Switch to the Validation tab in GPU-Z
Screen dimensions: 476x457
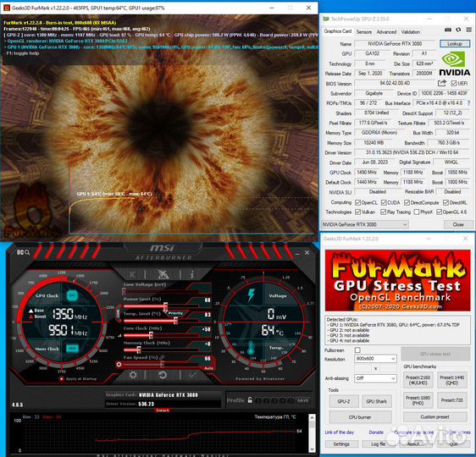point(411,32)
